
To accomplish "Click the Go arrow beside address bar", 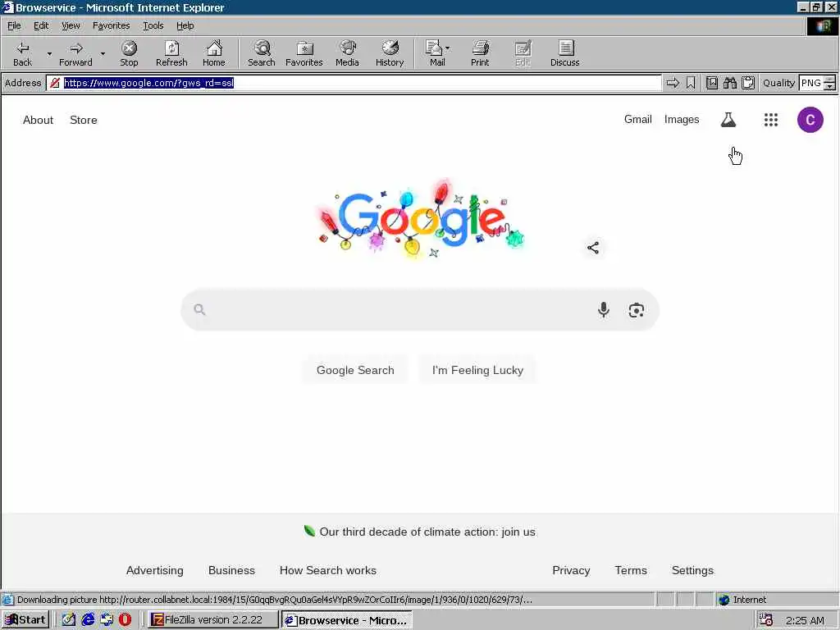I will 673,83.
